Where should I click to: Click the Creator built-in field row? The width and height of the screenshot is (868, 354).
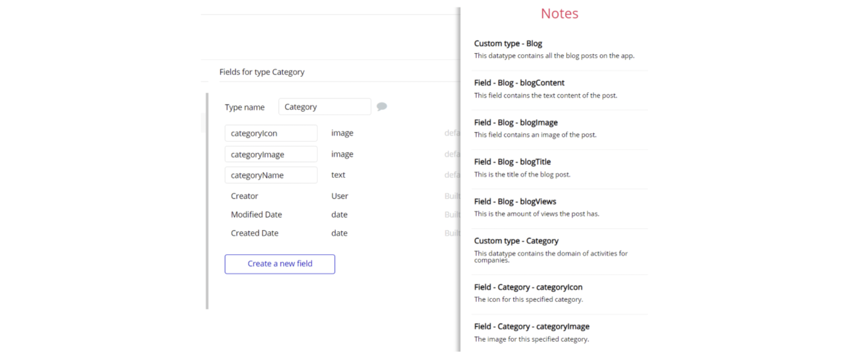[x=245, y=196]
